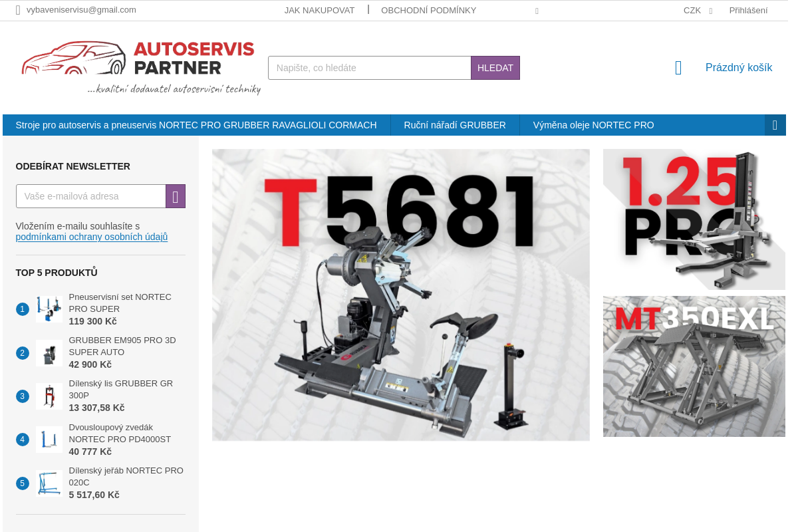Click price 5 517,60 Kč
798x532 pixels.
tap(94, 495)
